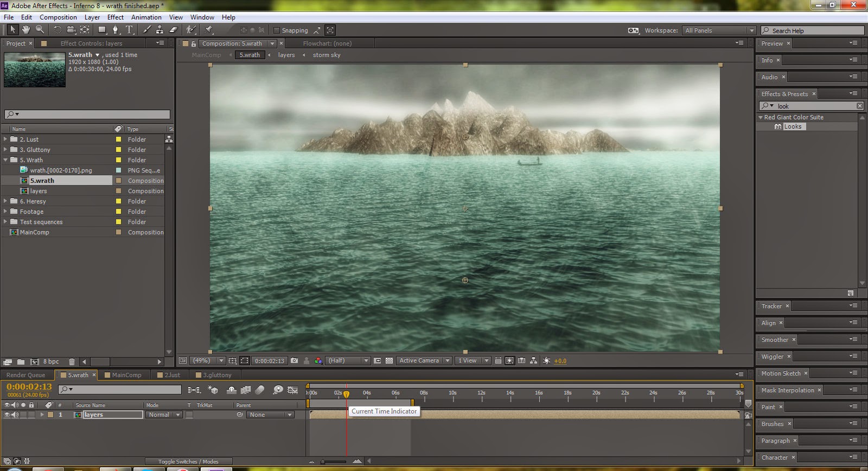Take a snapshot with the camera icon
This screenshot has height=471, width=868.
pos(294,360)
